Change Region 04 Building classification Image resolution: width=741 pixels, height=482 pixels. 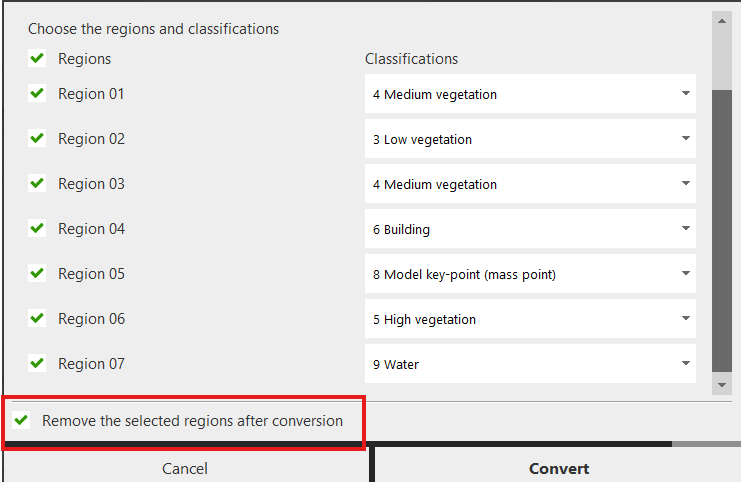tap(530, 229)
